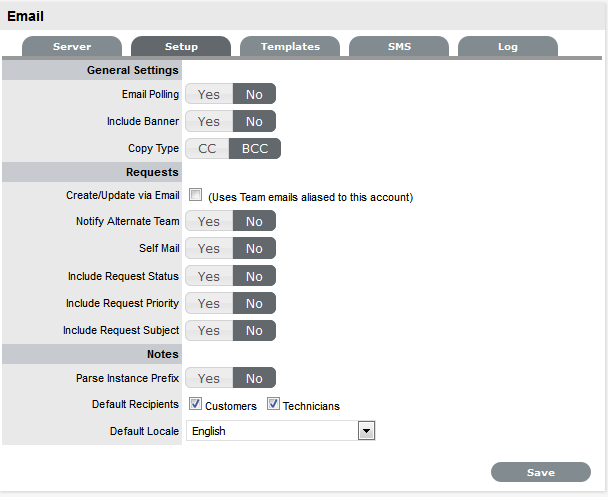Screen dimensions: 608x497
Task: Switch to the Server tab
Action: tap(72, 47)
